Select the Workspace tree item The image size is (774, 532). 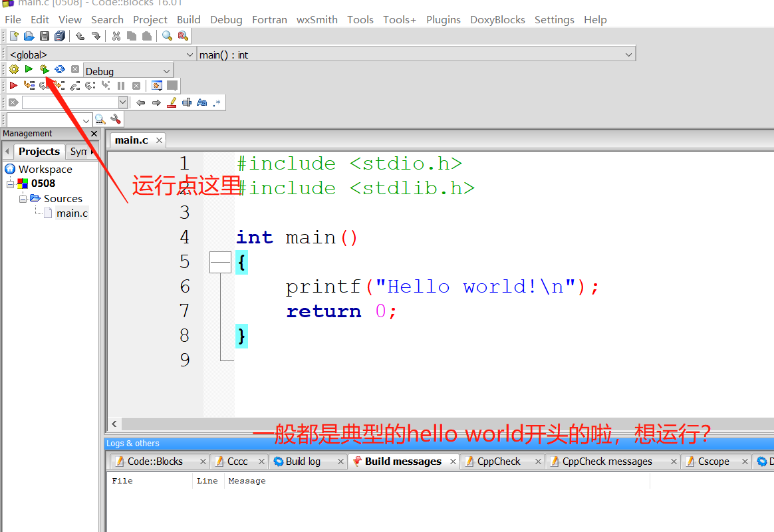click(45, 170)
